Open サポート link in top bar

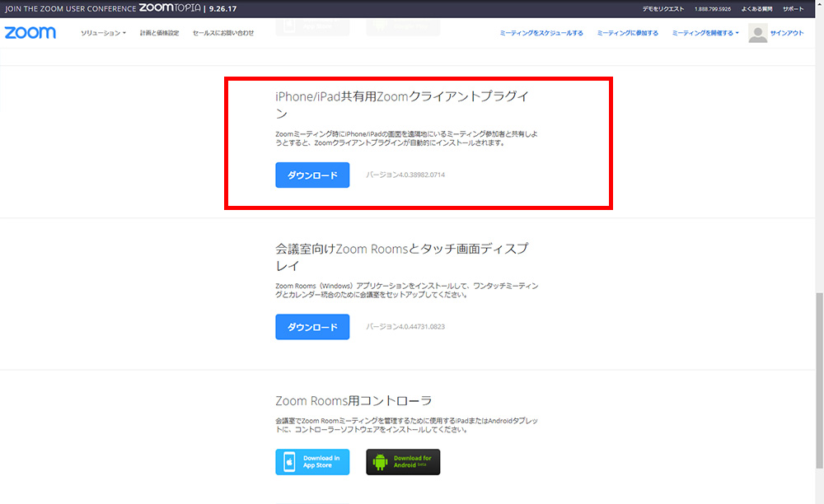tap(794, 8)
